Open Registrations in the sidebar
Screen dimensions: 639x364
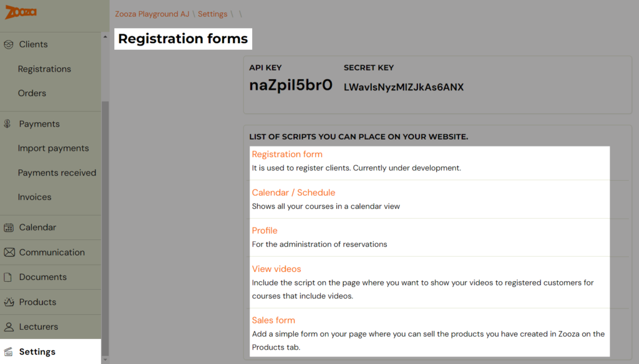click(x=44, y=69)
